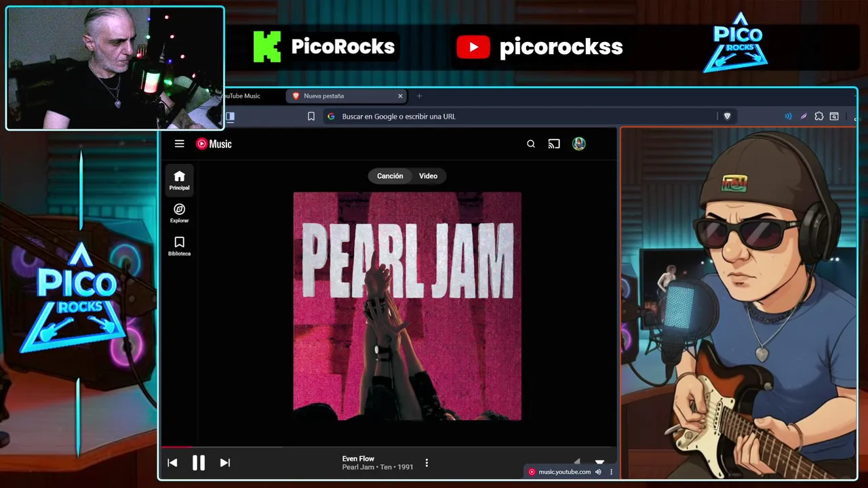Open the Explorar section
This screenshot has width=868, height=488.
179,213
